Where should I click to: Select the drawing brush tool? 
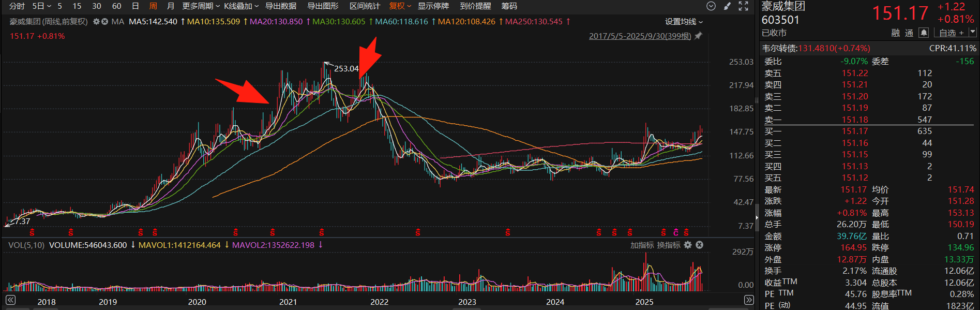click(x=727, y=6)
